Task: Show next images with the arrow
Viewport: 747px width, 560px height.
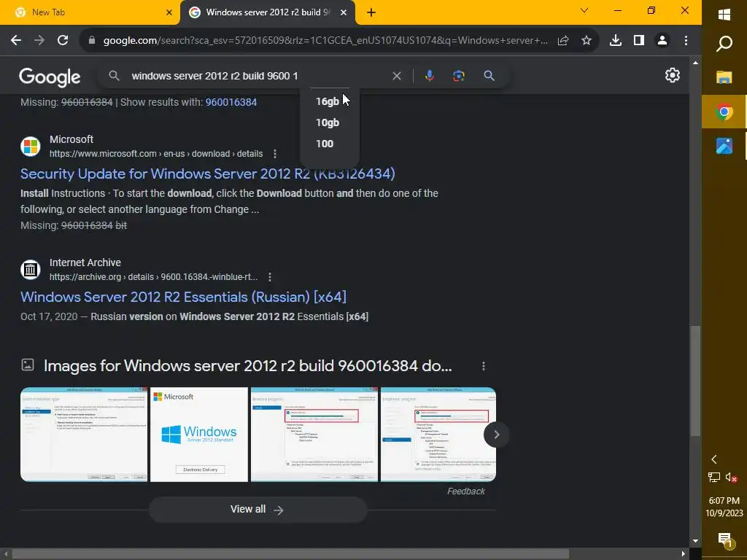Action: point(496,435)
